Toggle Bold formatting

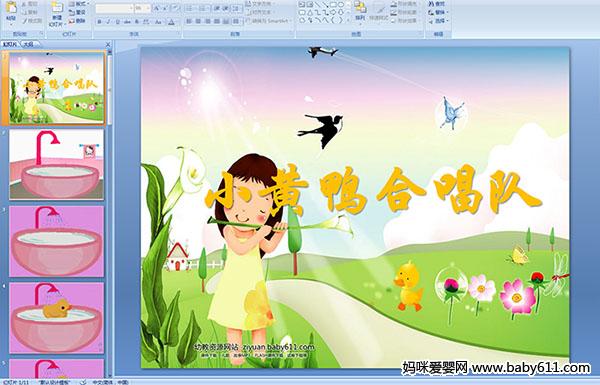click(x=99, y=22)
